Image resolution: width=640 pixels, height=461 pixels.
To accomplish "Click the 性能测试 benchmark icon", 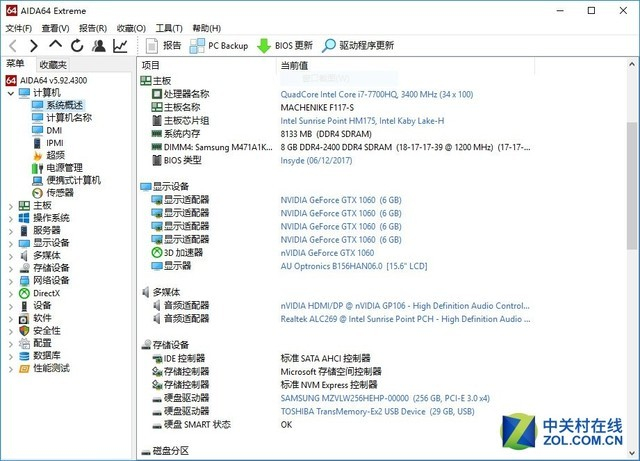I will point(24,369).
